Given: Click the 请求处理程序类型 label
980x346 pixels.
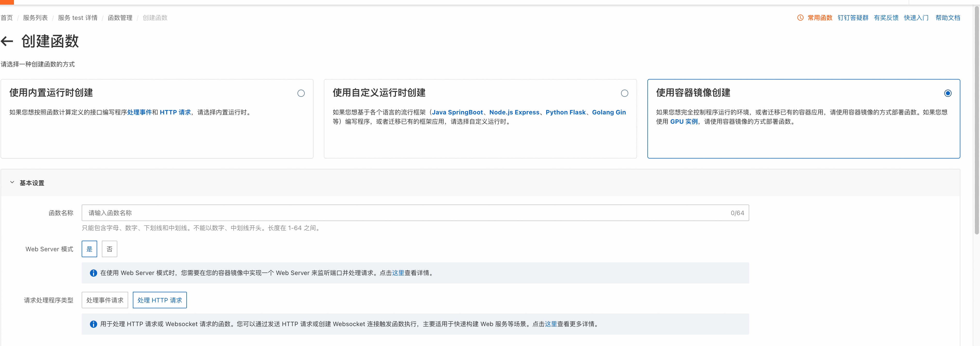Looking at the screenshot, I should click(x=49, y=300).
